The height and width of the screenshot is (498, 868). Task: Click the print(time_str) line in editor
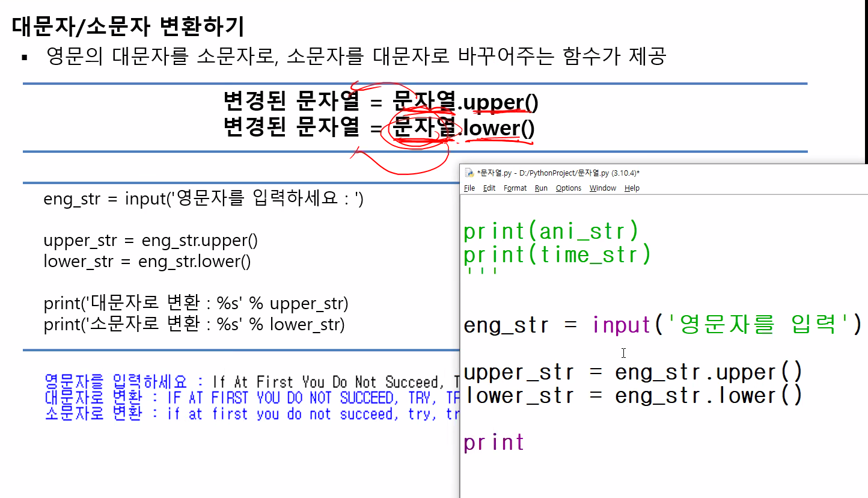pos(557,255)
